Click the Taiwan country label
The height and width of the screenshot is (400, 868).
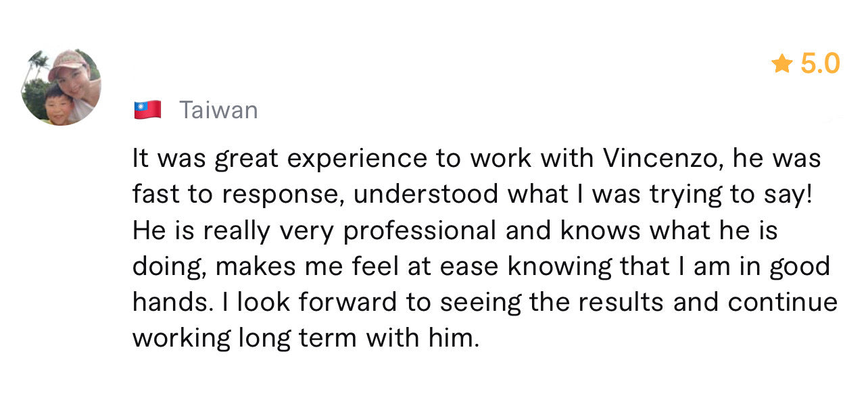point(218,109)
